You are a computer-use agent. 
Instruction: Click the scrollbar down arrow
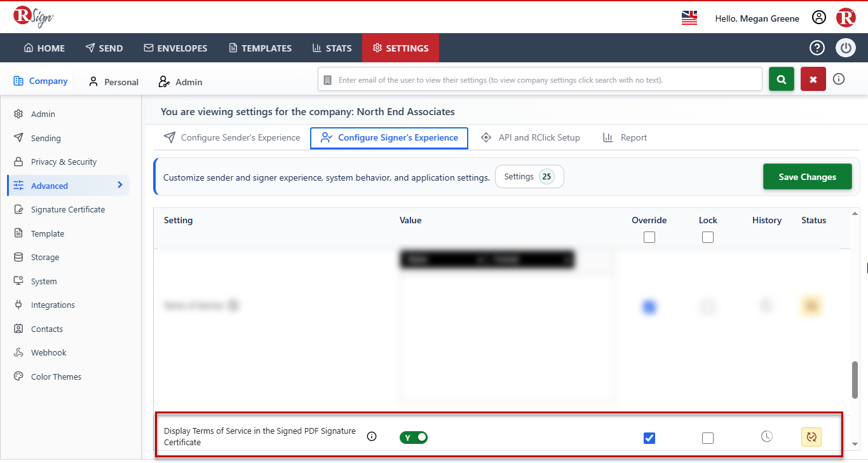pyautogui.click(x=855, y=444)
